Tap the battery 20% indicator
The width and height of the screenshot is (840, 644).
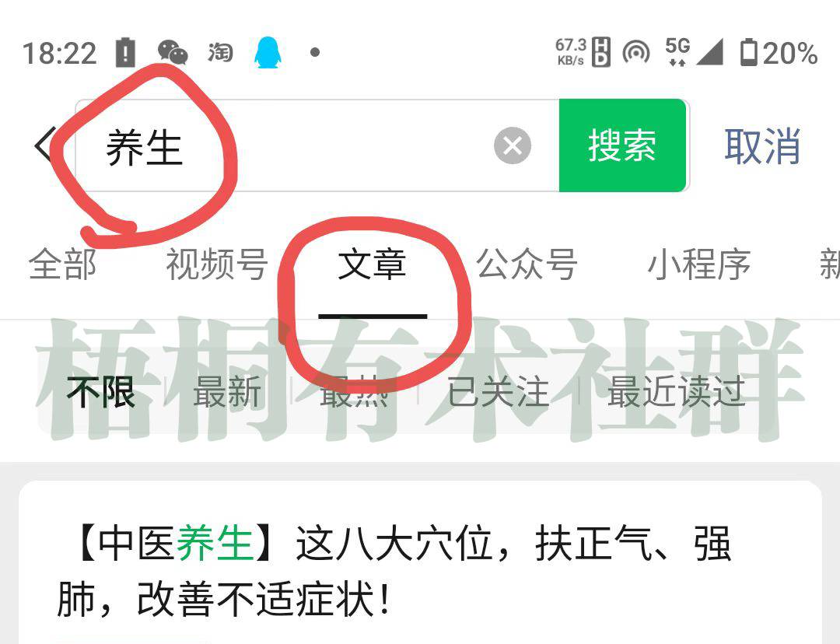click(x=779, y=53)
